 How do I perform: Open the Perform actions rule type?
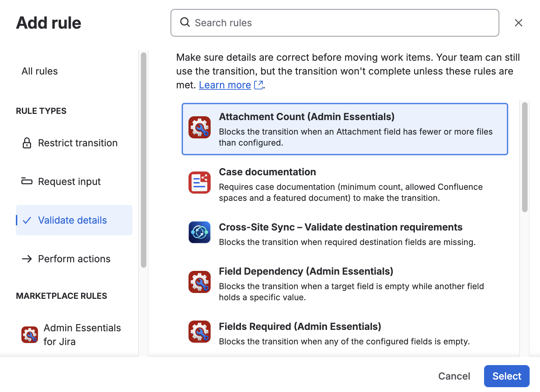pyautogui.click(x=74, y=259)
